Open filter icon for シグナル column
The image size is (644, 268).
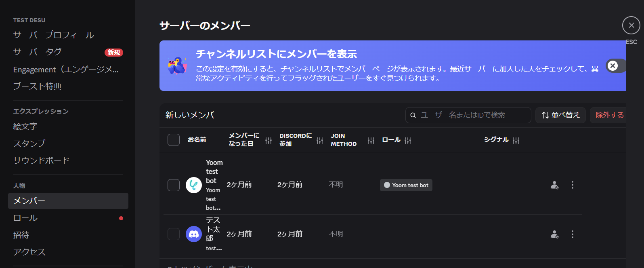point(516,140)
